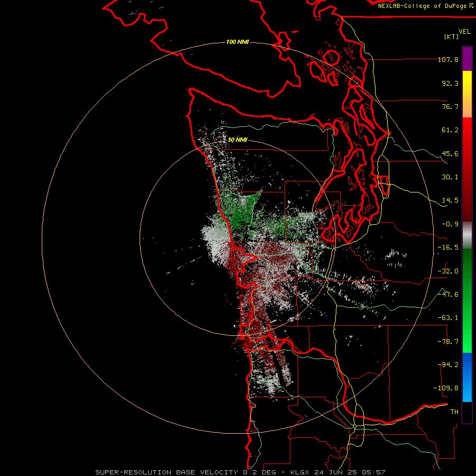
Task: Click the 107.8 legend value
Action: click(448, 59)
